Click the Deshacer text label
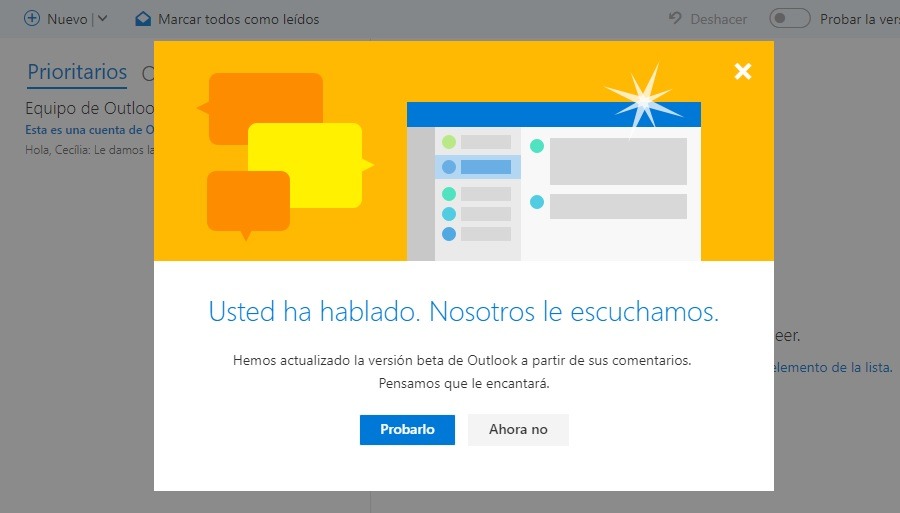 719,20
